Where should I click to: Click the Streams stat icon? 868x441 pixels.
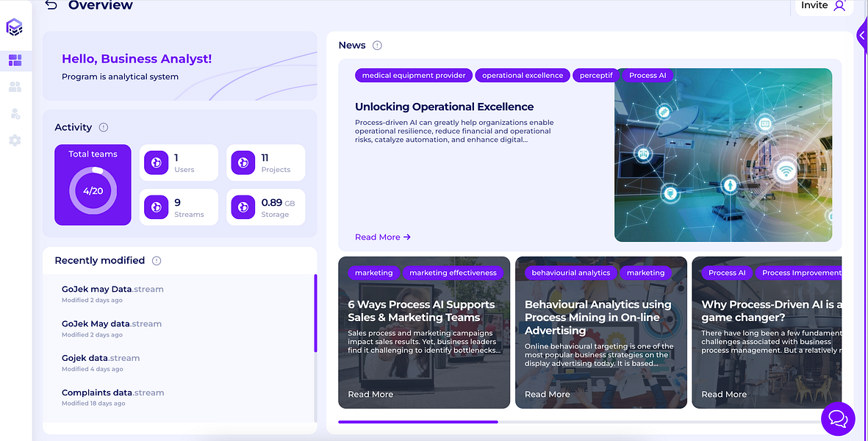tap(156, 207)
